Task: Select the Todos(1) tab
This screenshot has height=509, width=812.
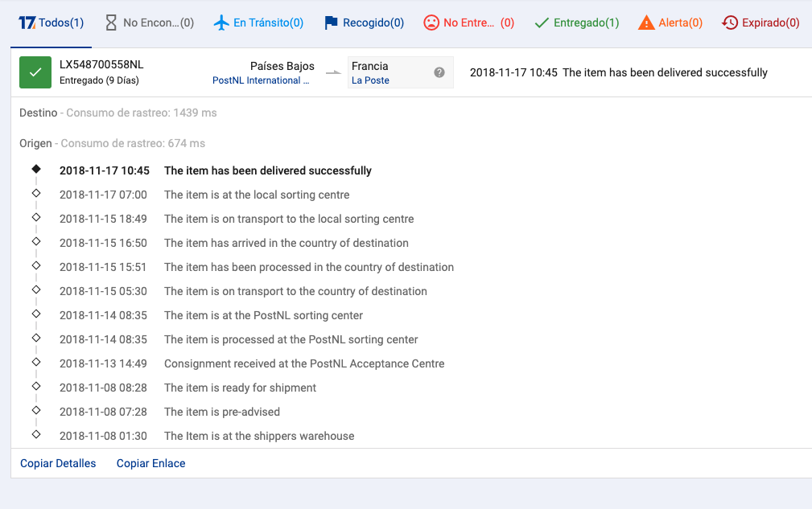Action: pos(51,23)
